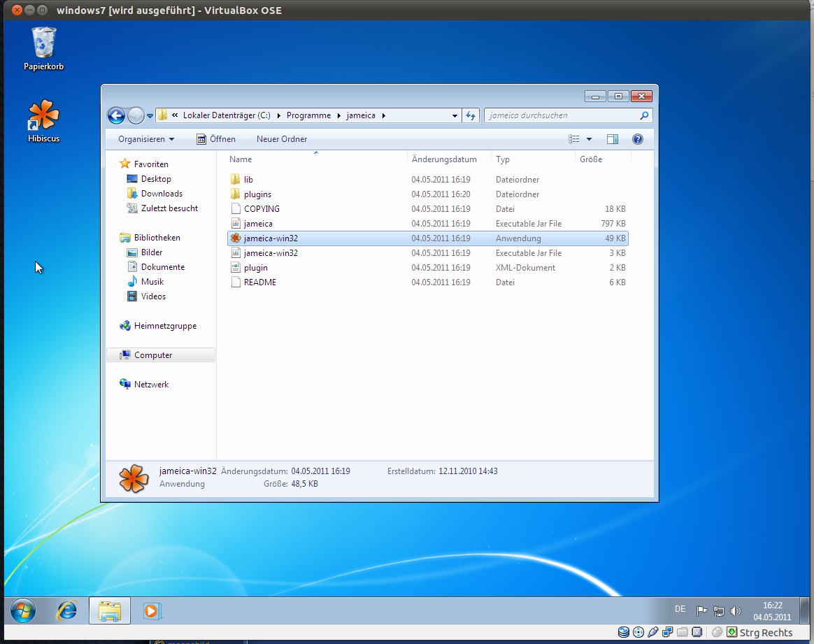Click the Programme breadcrumb segment
814x644 pixels.
[x=308, y=115]
